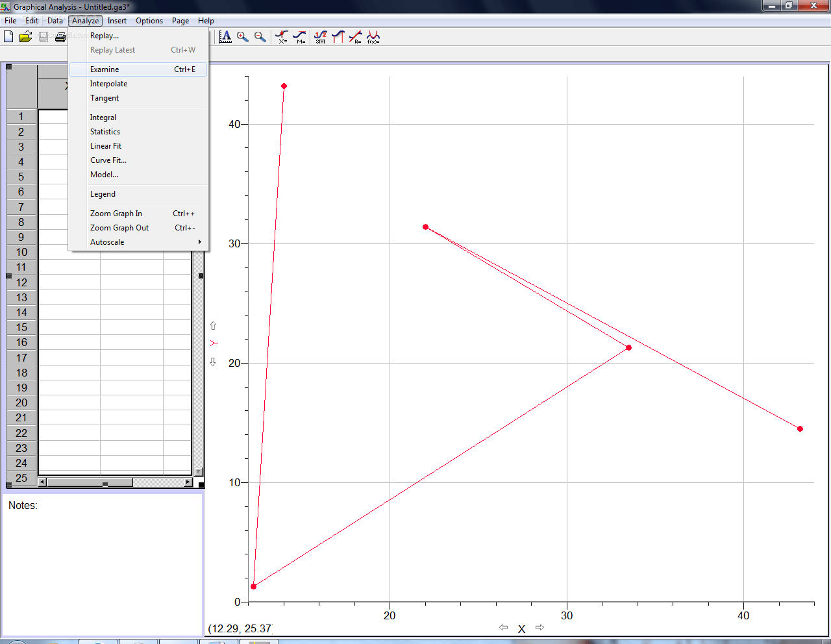Apply a Linear Fit from the toolbar
This screenshot has height=644, width=831.
tap(356, 36)
